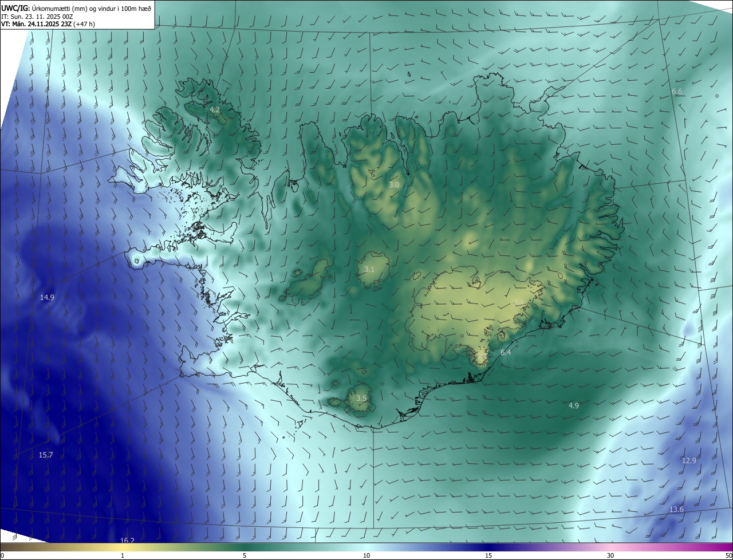Click the color scale bar legend

(366, 547)
